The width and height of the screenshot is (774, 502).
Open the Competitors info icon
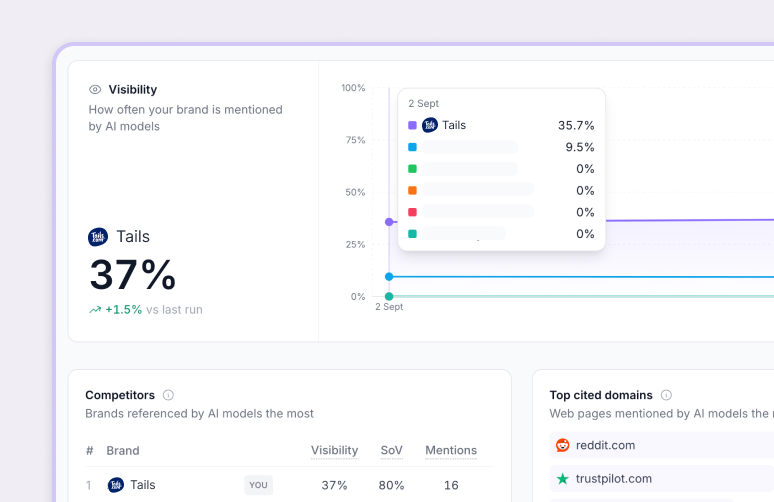pyautogui.click(x=168, y=395)
